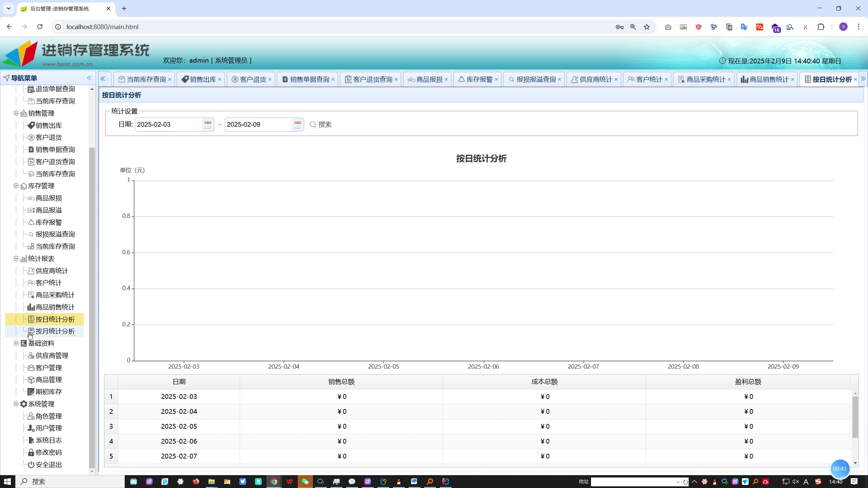The height and width of the screenshot is (488, 868).
Task: Open the start date calendar picker icon
Action: (208, 125)
